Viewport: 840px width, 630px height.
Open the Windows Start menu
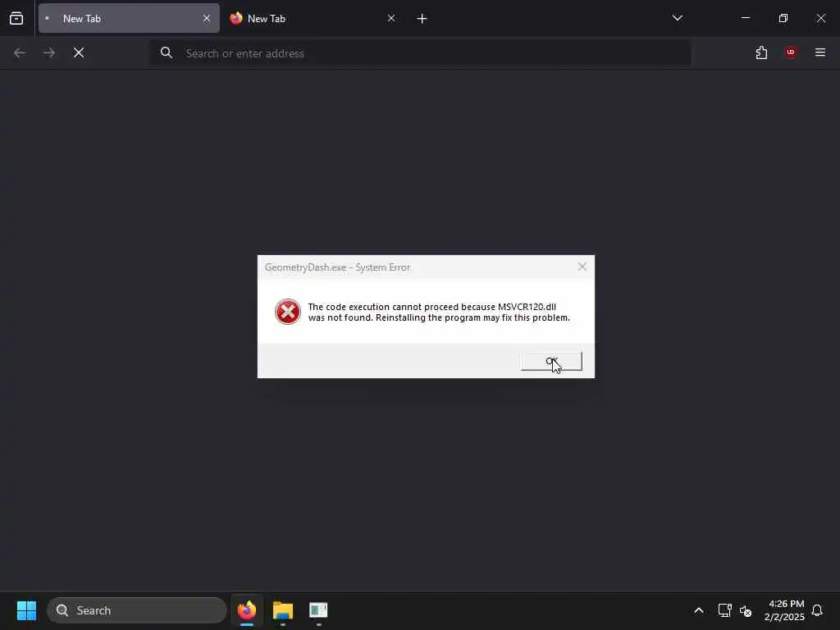(26, 610)
